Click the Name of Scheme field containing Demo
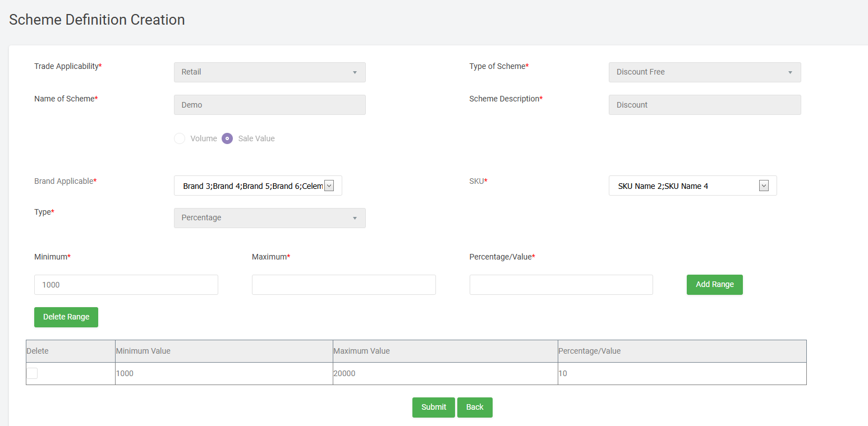Viewport: 868px width, 426px height. (x=269, y=105)
